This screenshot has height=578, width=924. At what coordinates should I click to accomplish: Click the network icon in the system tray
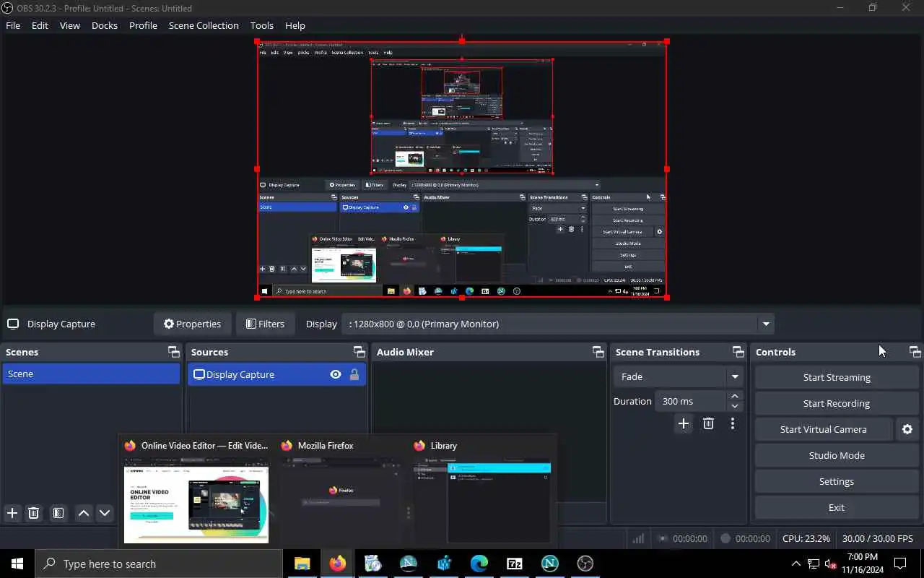click(x=814, y=564)
